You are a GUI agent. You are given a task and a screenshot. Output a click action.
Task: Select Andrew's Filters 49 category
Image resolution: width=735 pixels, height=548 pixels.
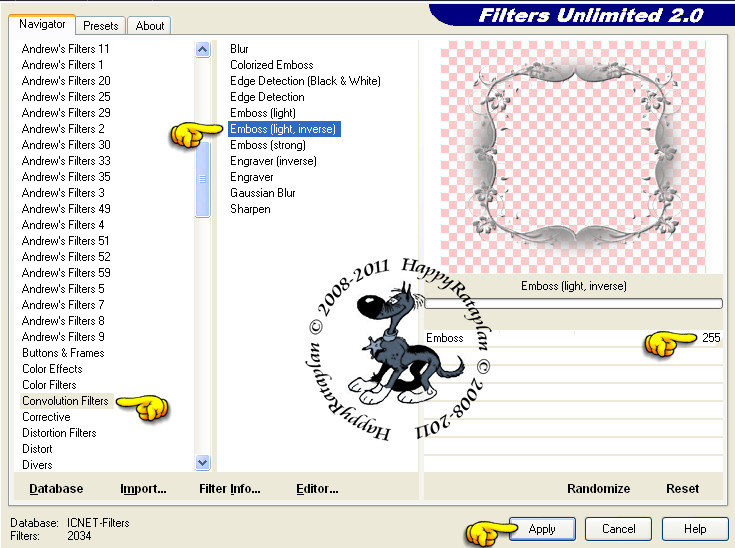coord(66,209)
